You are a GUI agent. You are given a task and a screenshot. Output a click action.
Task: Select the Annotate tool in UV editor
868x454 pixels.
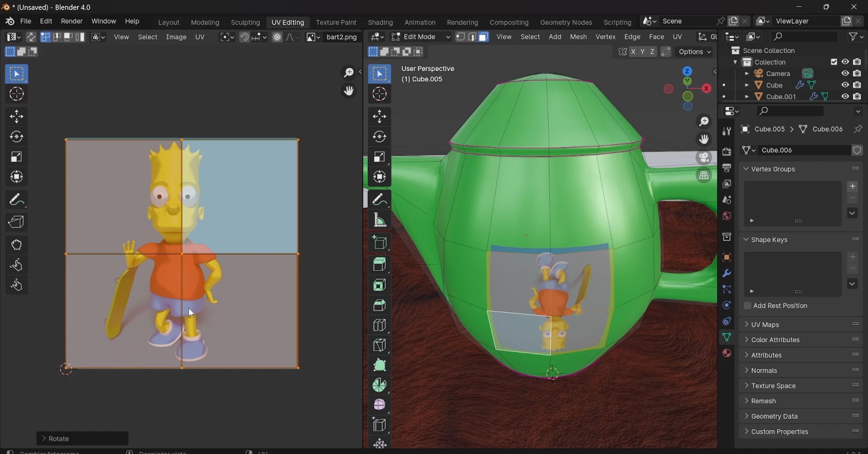click(16, 199)
